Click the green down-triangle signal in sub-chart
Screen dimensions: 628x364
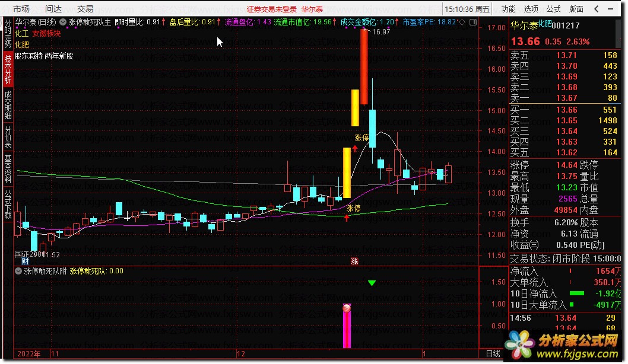click(372, 283)
